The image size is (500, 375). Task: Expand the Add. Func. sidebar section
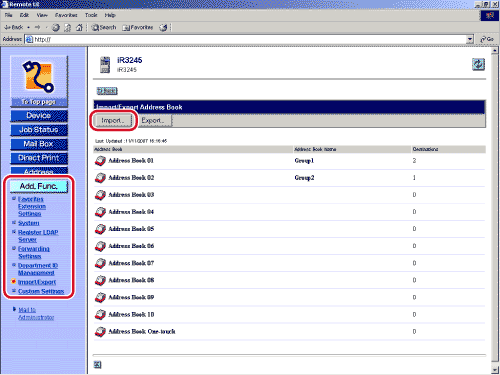(39, 186)
